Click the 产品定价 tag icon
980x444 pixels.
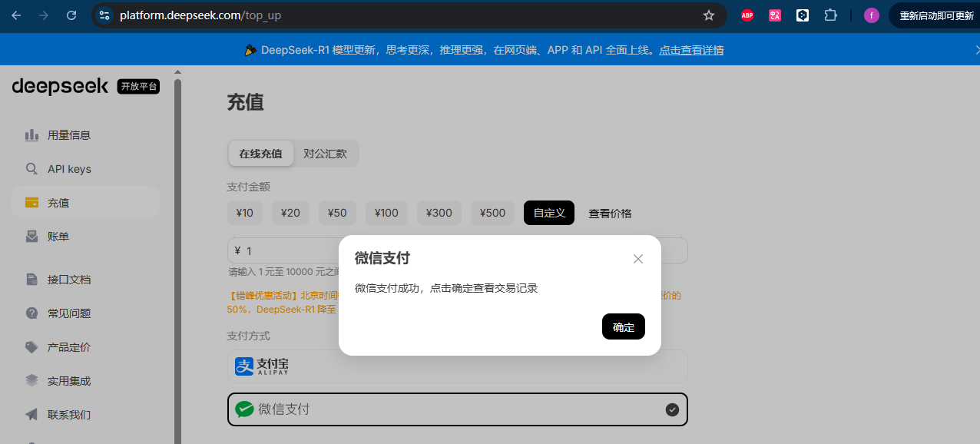click(x=31, y=347)
